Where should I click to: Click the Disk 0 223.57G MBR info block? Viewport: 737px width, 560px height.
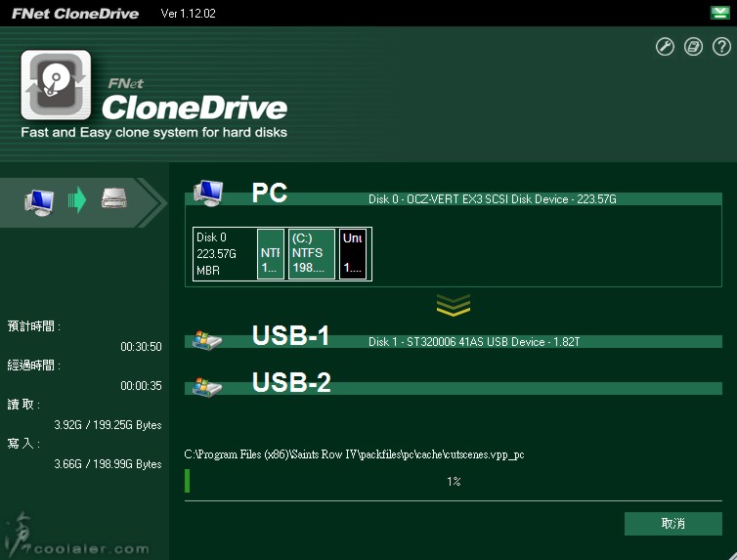click(224, 254)
